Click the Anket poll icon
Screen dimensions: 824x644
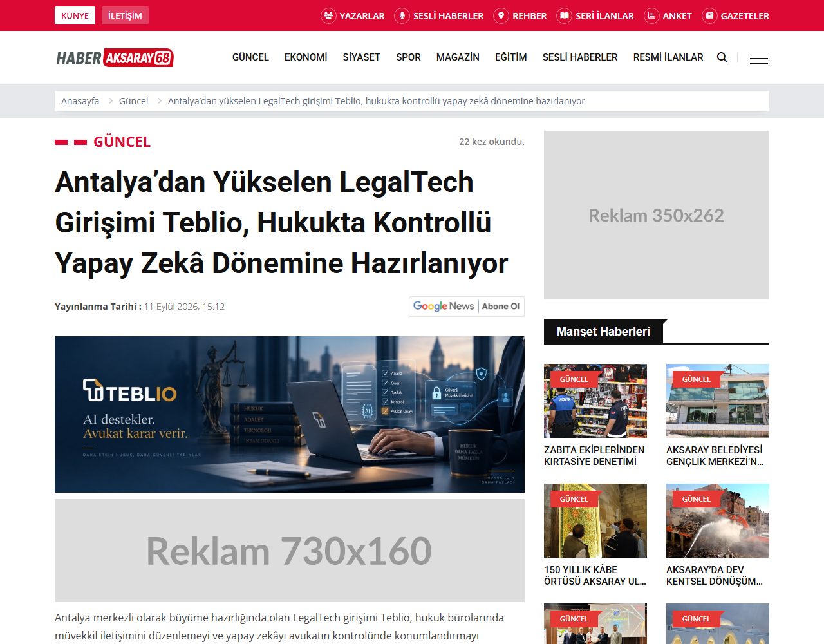[651, 15]
